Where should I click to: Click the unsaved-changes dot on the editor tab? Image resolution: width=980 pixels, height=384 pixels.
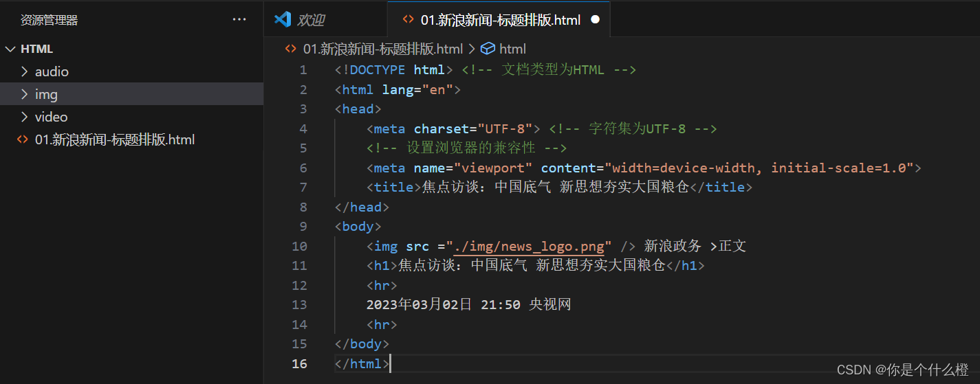click(x=595, y=20)
